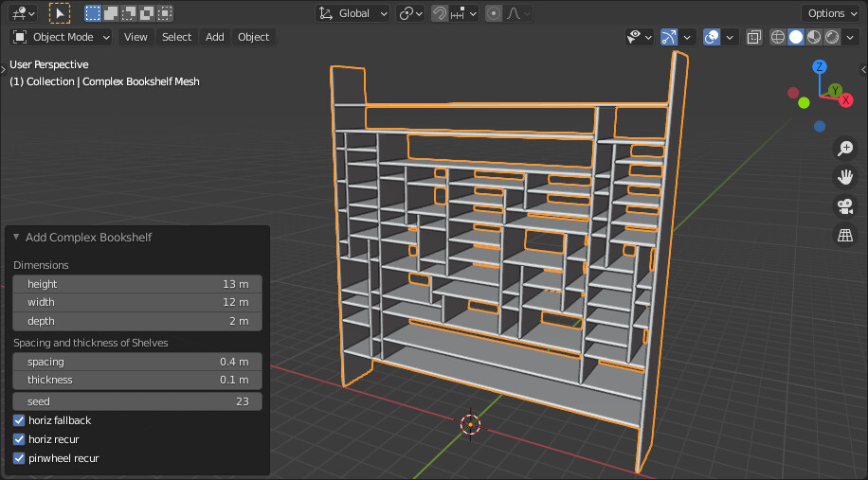Toggle X-ray view icon
868x480 pixels.
pos(754,37)
